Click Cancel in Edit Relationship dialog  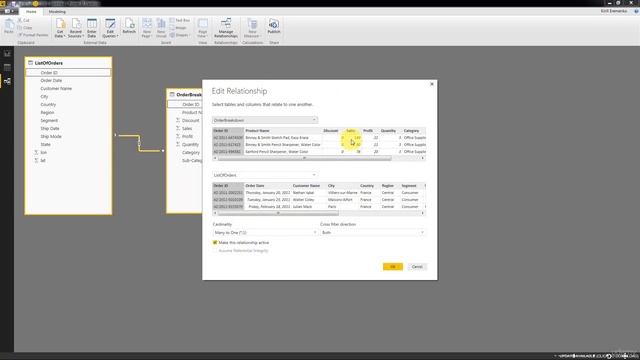click(x=417, y=267)
